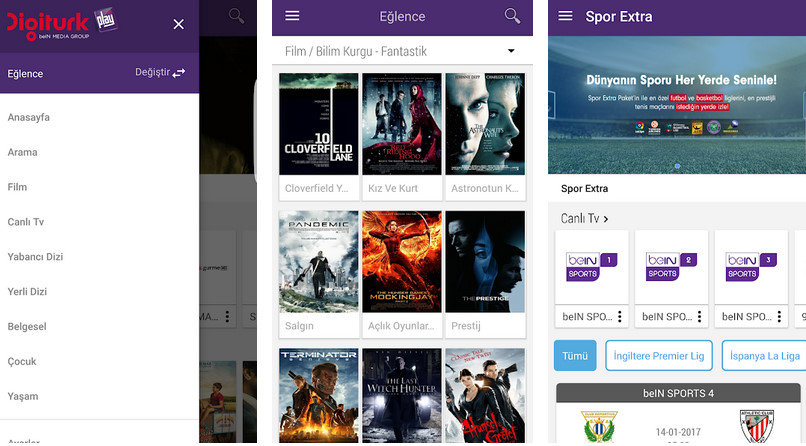This screenshot has width=806, height=446.
Task: Filter by İspanya La Liga
Action: tap(764, 356)
